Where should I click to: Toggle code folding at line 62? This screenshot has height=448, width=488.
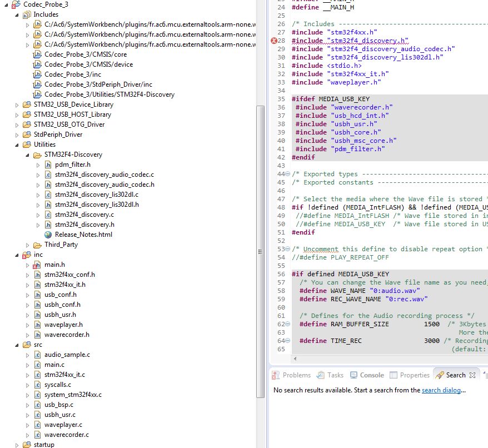[x=288, y=324]
